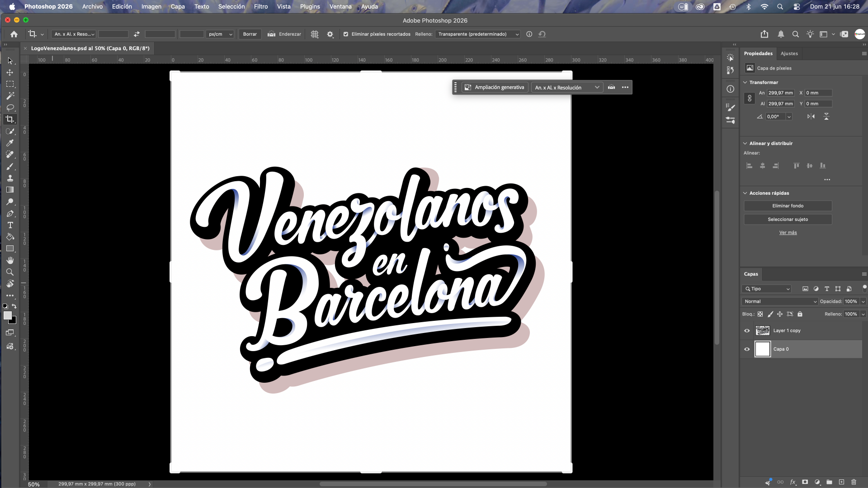868x488 pixels.
Task: Open crop overlay grid options
Action: [315, 34]
